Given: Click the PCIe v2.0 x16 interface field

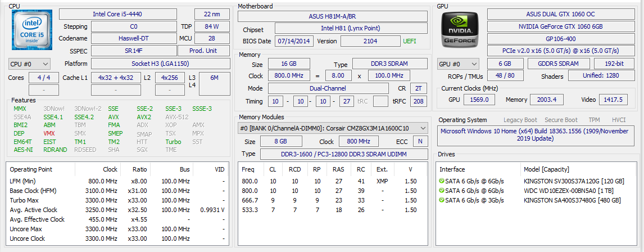Looking at the screenshot, I should point(560,51).
